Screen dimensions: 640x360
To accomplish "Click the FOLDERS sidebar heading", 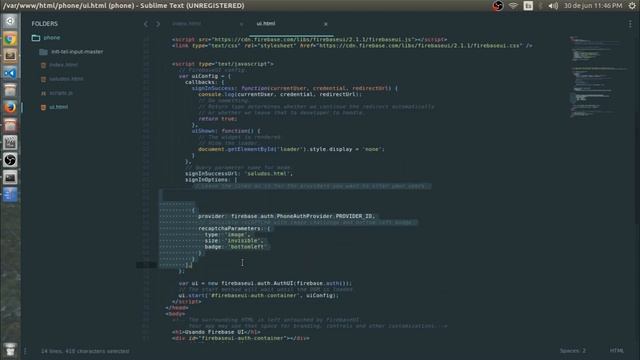I will 44,24.
